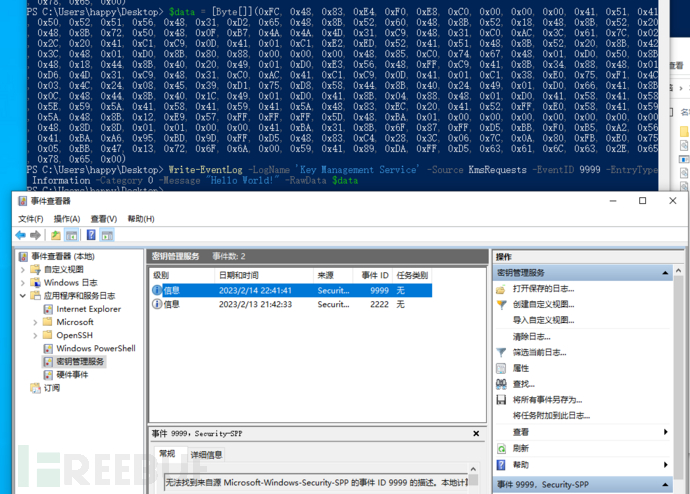Toggle the show/hide console tree toolbar icon
This screenshot has height=494, width=690.
71,235
